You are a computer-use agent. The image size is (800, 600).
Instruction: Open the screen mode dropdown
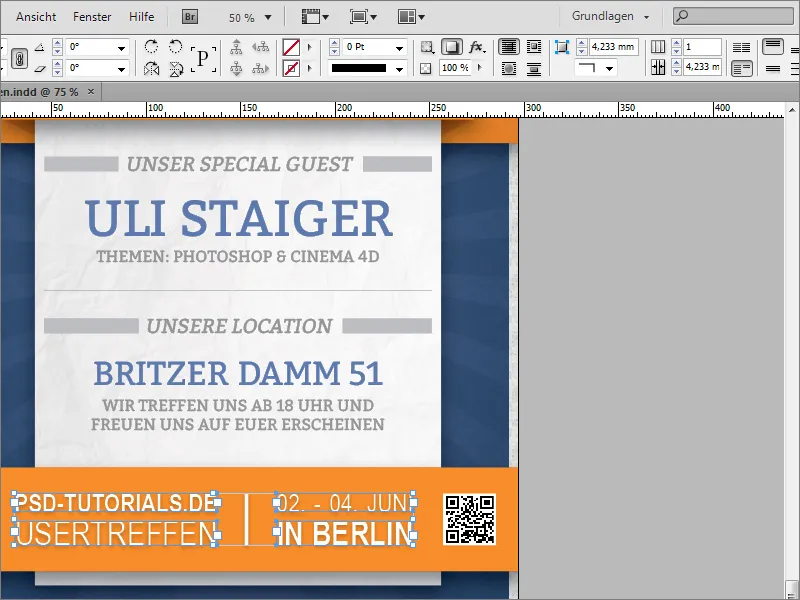[363, 17]
